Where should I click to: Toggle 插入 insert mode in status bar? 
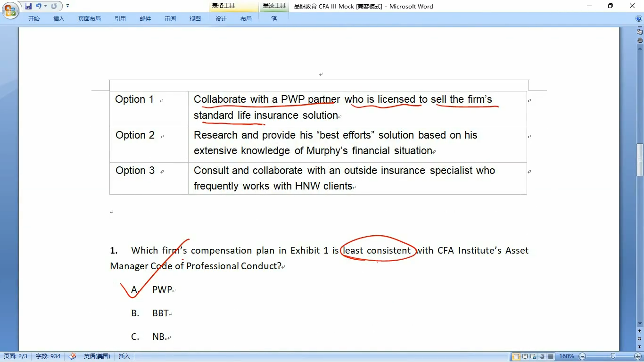coord(124,356)
